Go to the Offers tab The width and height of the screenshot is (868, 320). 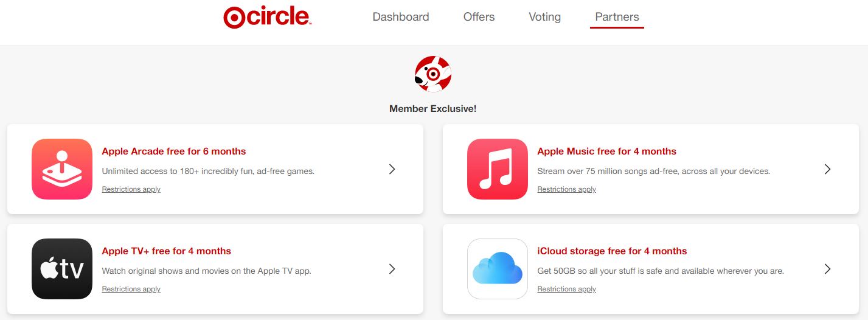click(479, 17)
